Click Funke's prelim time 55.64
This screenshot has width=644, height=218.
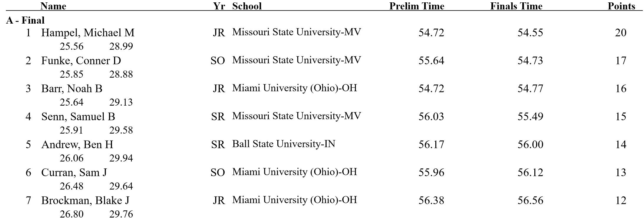click(431, 60)
